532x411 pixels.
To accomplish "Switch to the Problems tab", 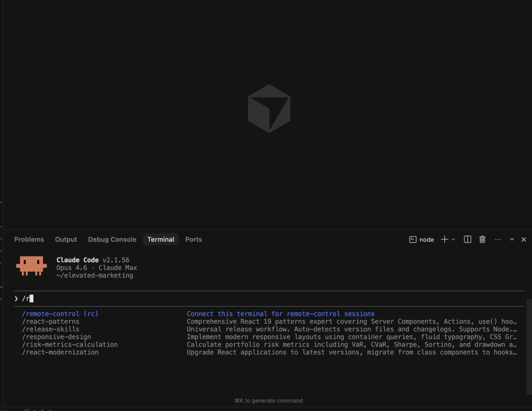I will [x=29, y=240].
